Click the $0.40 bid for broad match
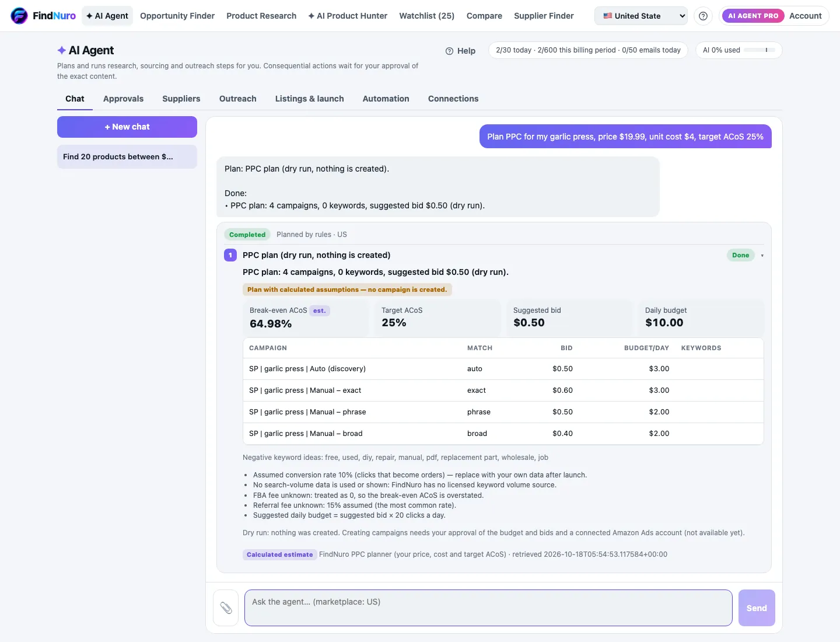 point(562,434)
